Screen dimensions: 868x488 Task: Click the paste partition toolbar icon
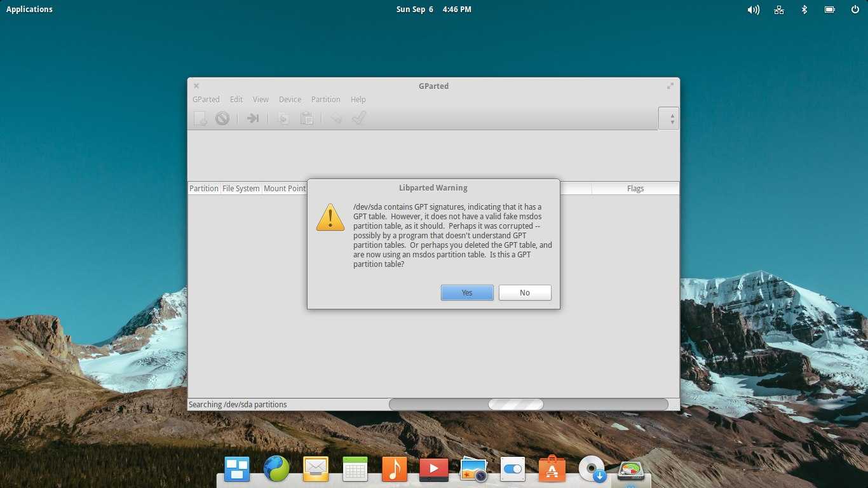[x=306, y=118]
